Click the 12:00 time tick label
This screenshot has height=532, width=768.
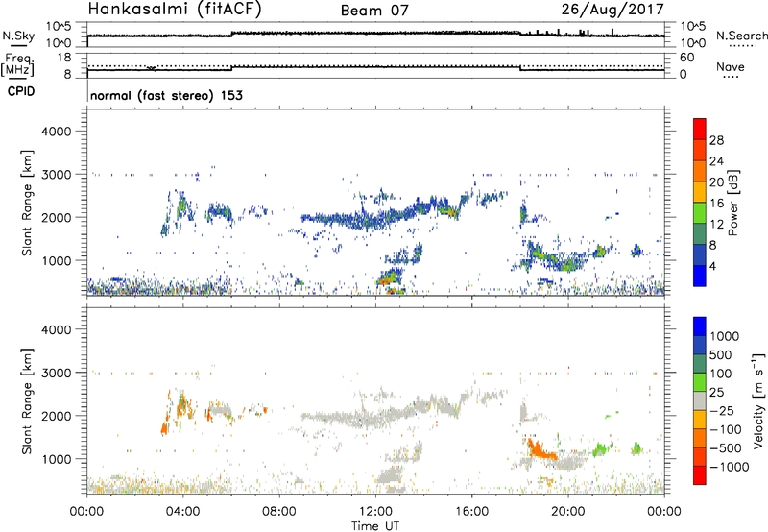(375, 512)
